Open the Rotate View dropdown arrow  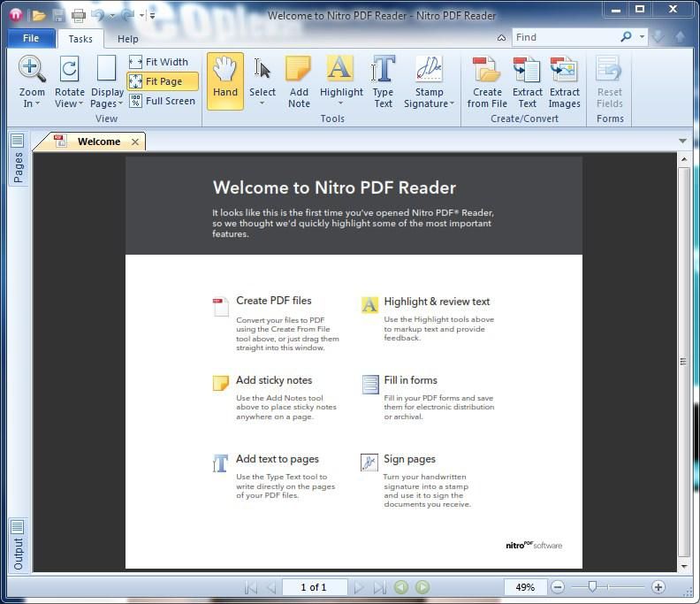[80, 103]
